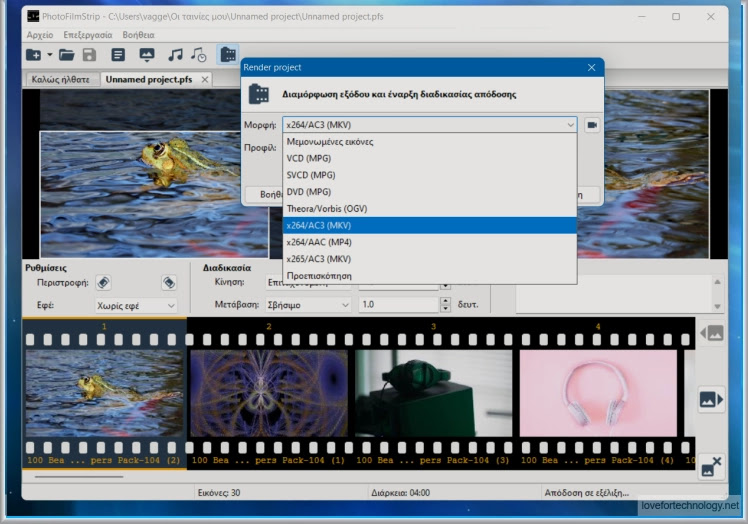
Task: Open project properties list icon
Action: click(118, 55)
